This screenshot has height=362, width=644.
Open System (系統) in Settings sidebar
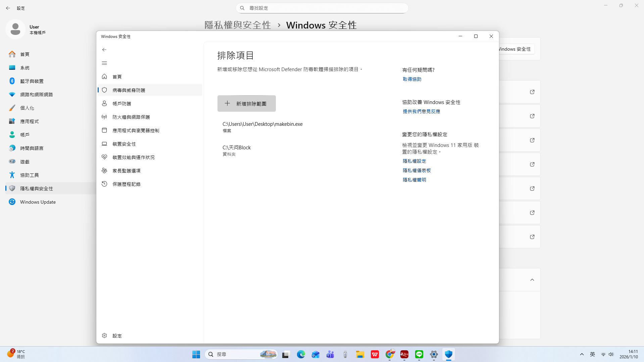(x=50, y=67)
